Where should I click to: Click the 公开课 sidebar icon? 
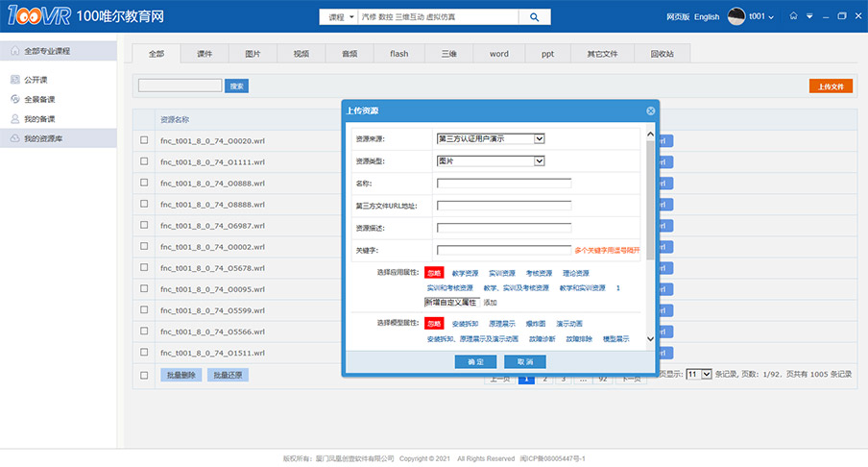[14, 80]
